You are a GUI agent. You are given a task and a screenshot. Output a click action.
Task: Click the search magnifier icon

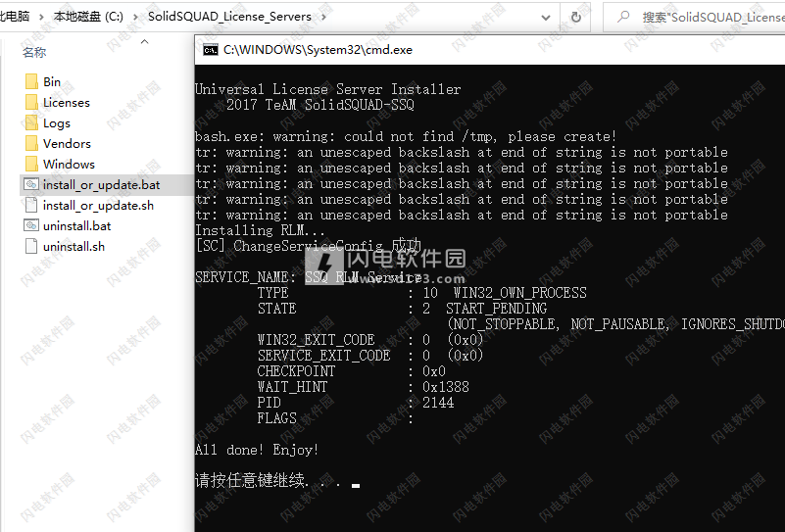[x=623, y=17]
